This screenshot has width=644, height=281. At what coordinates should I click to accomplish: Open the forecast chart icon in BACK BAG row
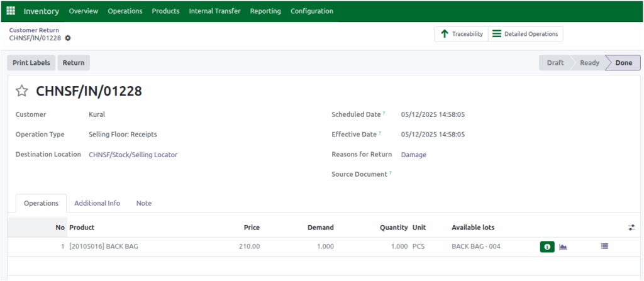[x=563, y=246]
